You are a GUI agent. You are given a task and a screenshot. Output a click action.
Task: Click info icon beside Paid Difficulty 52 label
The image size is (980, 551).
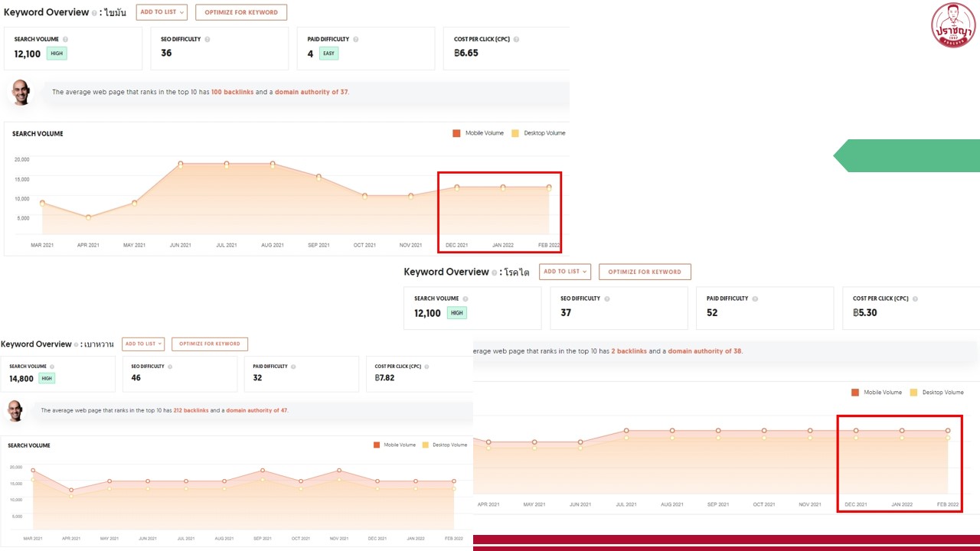click(x=755, y=298)
